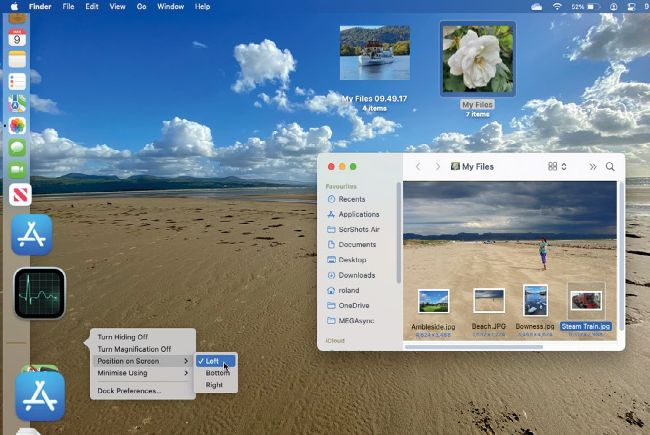Click Turn Hiding Off menu entry
The height and width of the screenshot is (435, 650).
[122, 337]
